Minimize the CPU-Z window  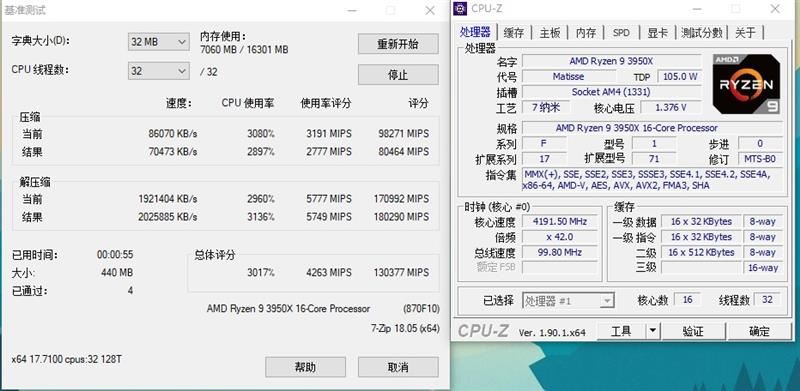pyautogui.click(x=696, y=9)
